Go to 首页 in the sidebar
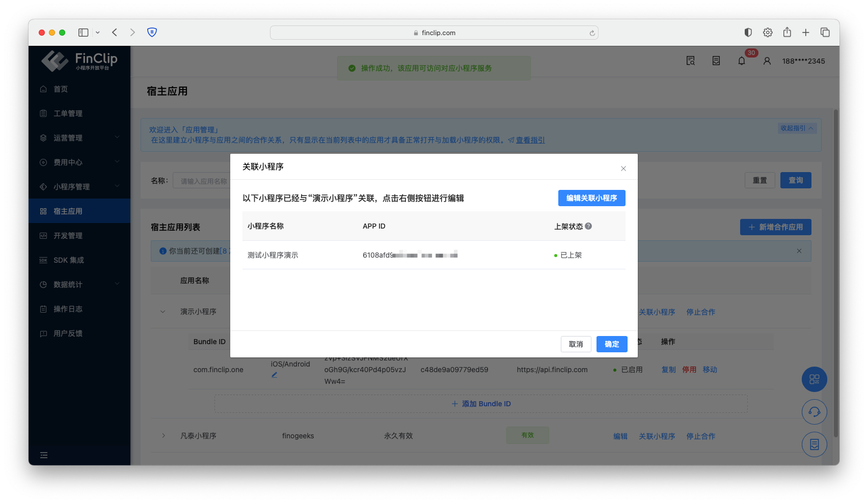The width and height of the screenshot is (868, 503). click(61, 89)
